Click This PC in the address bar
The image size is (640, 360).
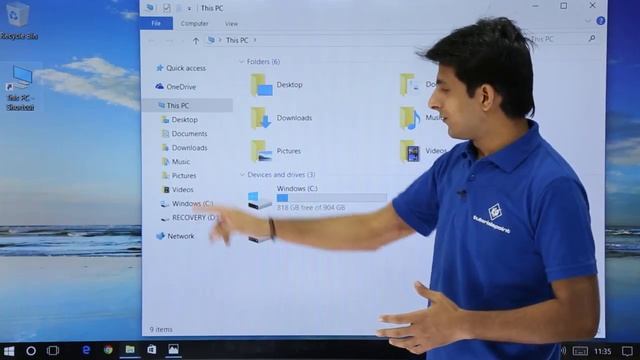pyautogui.click(x=237, y=40)
